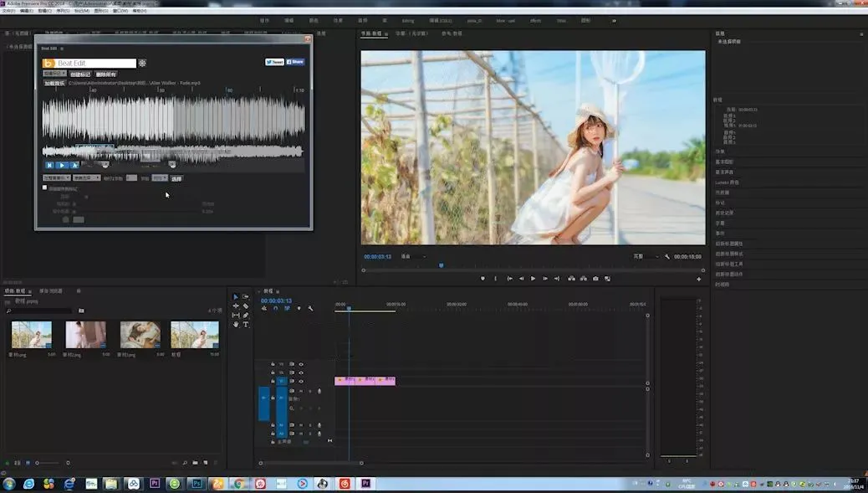Play audio in Beat Edit panel
This screenshot has width=868, height=493.
[62, 166]
